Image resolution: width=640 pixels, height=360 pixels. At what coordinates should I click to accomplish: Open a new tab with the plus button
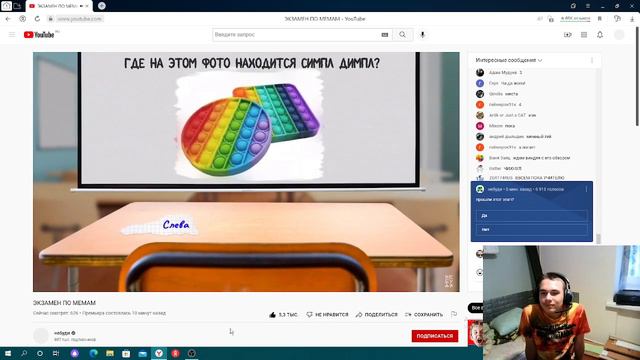coord(102,6)
